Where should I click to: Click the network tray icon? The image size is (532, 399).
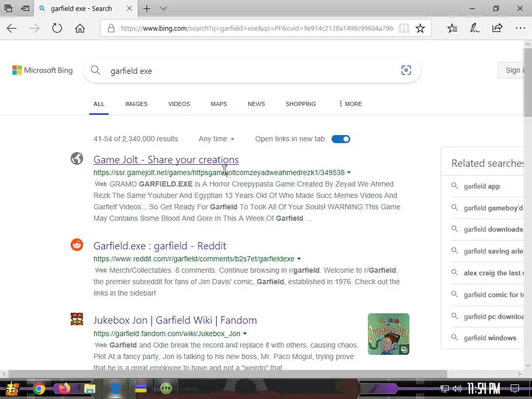(445, 389)
